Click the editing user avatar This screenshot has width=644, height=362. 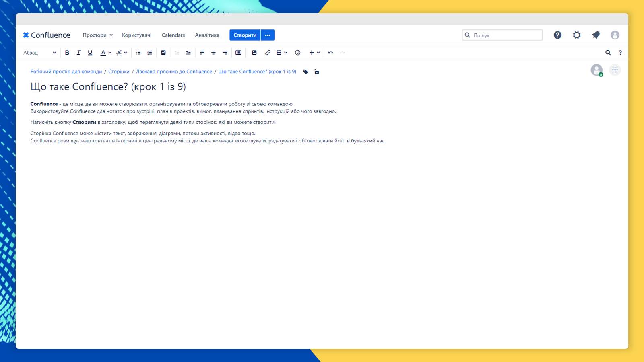tap(597, 70)
